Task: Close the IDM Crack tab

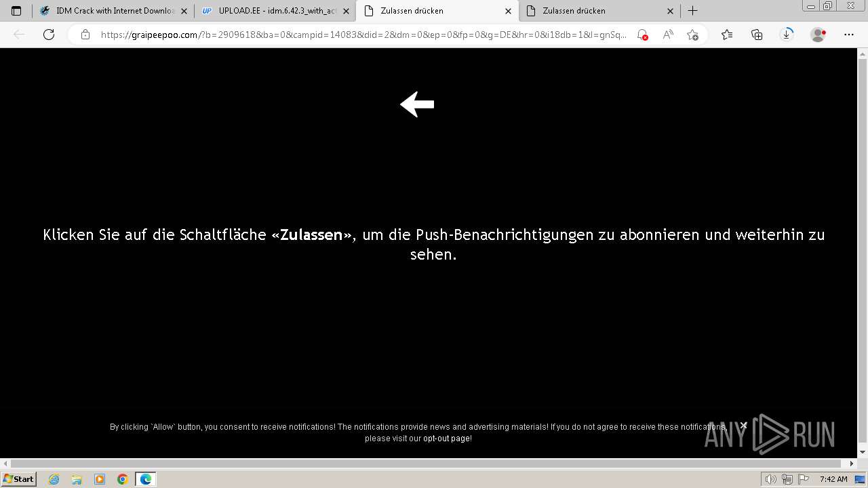Action: [x=184, y=11]
